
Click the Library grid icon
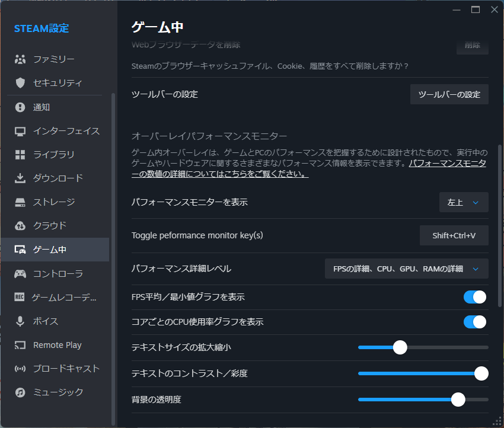[20, 155]
